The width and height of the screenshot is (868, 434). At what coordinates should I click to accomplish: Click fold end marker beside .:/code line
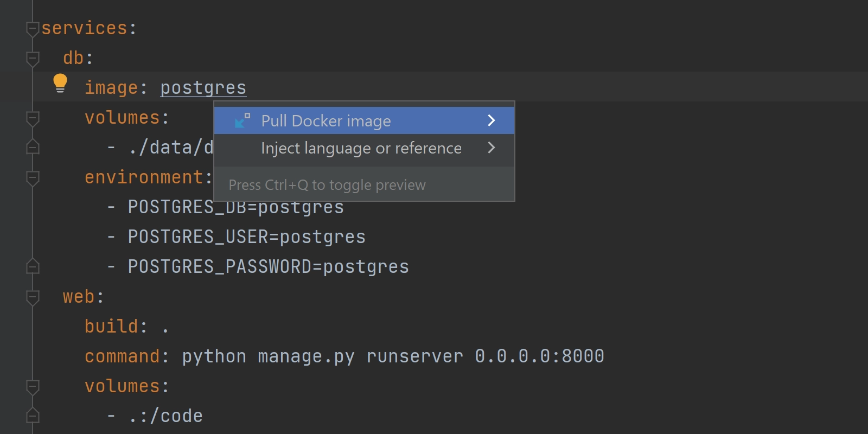[x=33, y=415]
